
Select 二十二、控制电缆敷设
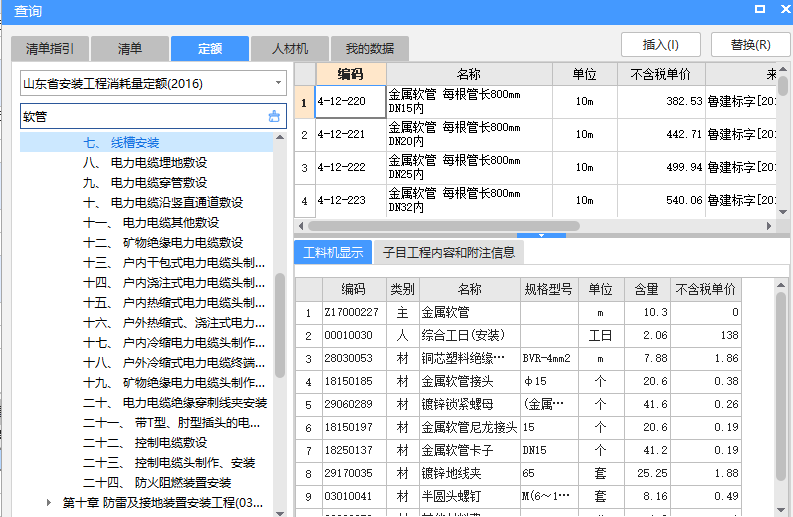click(x=145, y=443)
